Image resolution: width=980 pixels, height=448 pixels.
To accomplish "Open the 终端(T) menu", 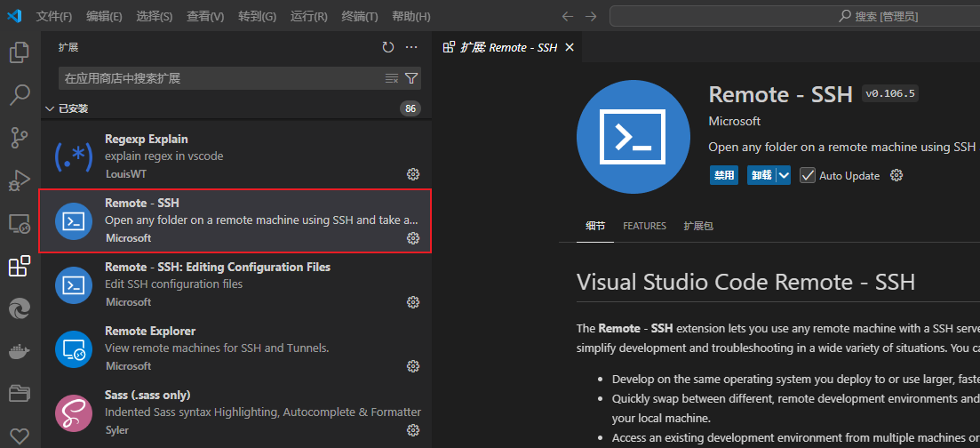I will pyautogui.click(x=360, y=16).
